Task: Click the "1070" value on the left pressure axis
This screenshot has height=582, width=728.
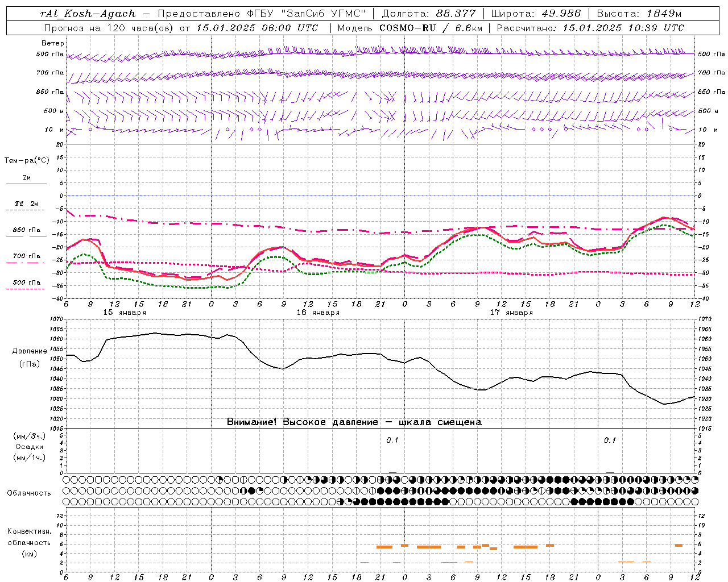Action: [56, 319]
